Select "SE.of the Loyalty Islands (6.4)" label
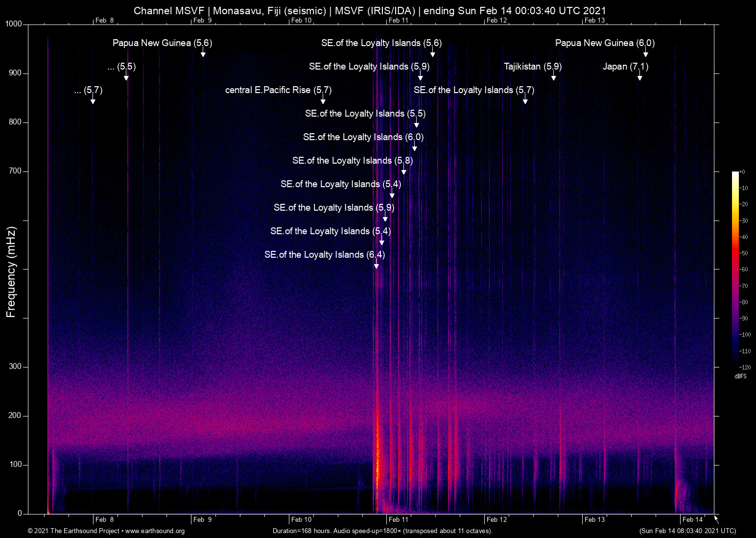 (325, 255)
